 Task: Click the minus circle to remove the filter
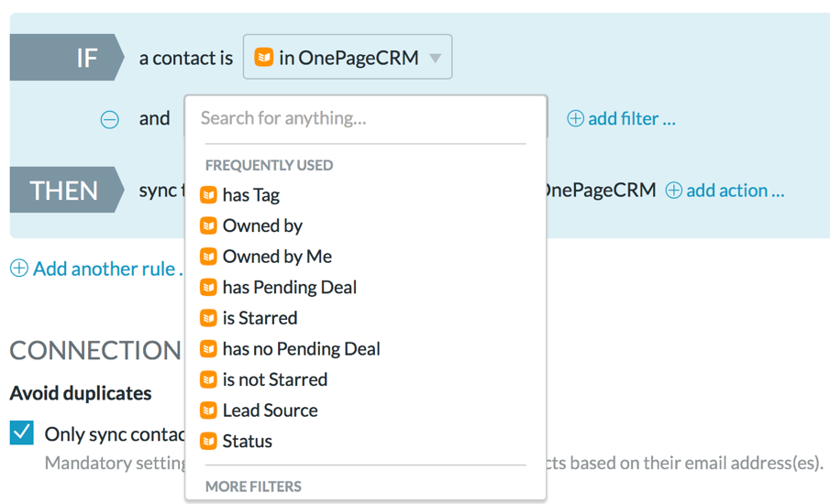[109, 119]
